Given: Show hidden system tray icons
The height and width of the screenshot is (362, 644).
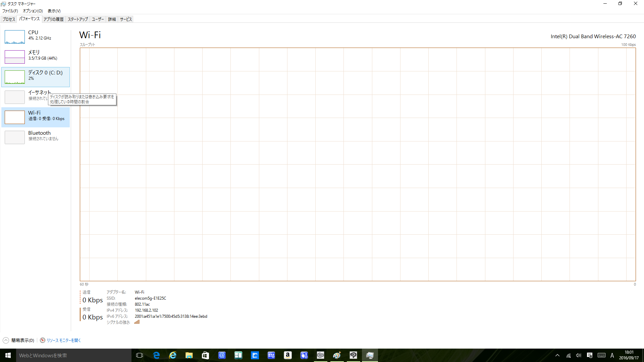Looking at the screenshot, I should tap(557, 355).
